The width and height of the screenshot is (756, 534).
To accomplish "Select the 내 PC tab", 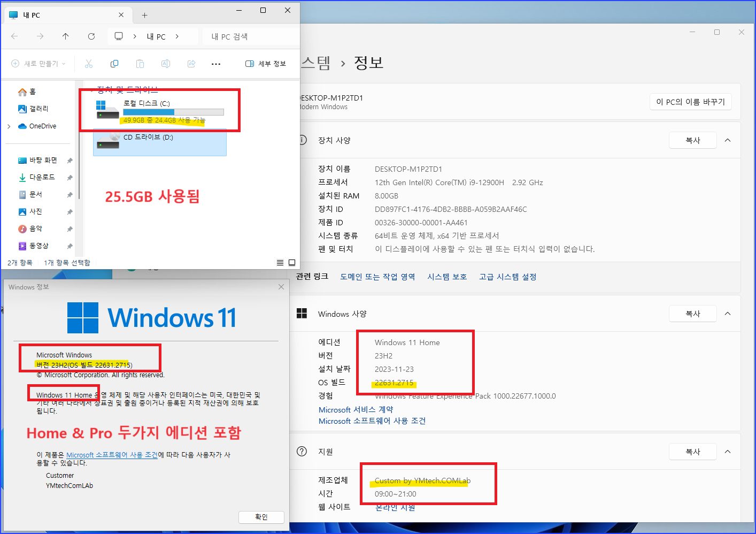I will pos(67,15).
